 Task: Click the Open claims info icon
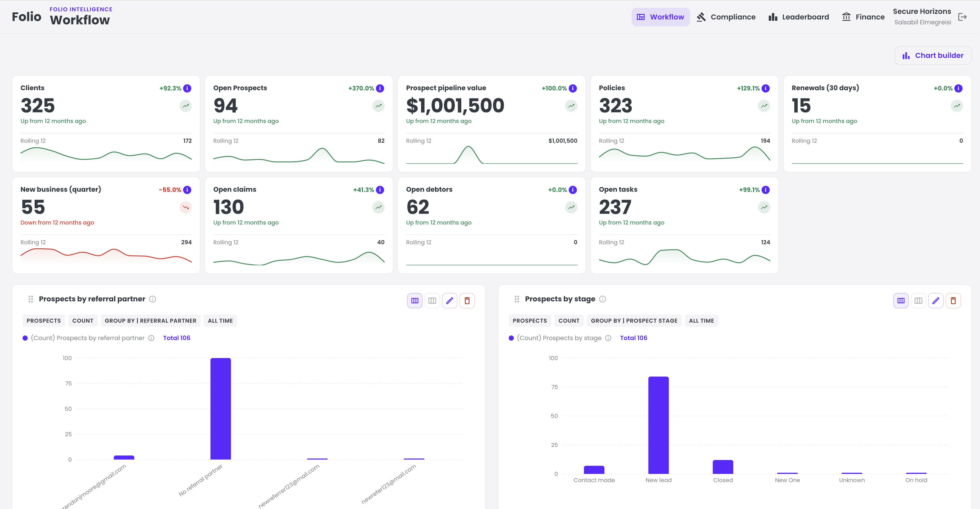point(380,190)
